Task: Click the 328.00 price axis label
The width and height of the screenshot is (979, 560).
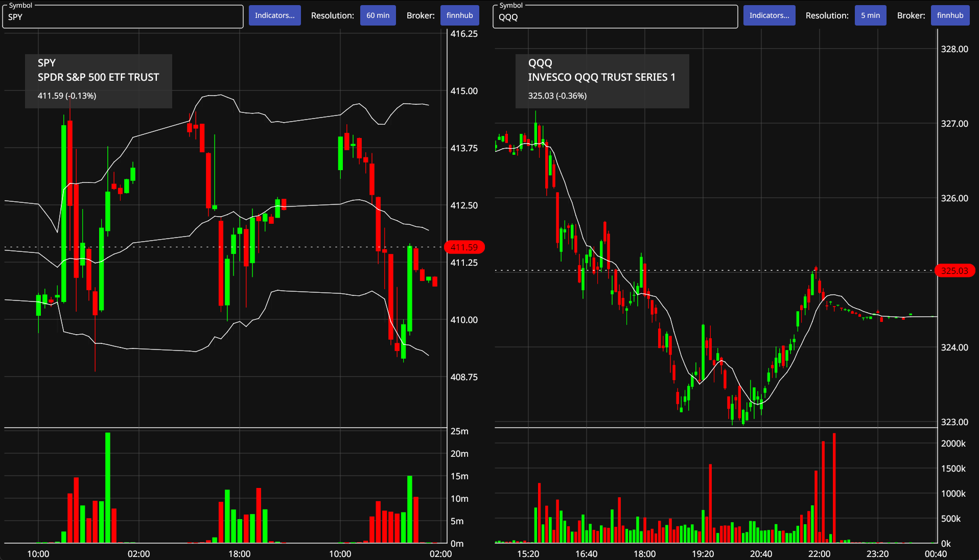Action: [x=954, y=49]
